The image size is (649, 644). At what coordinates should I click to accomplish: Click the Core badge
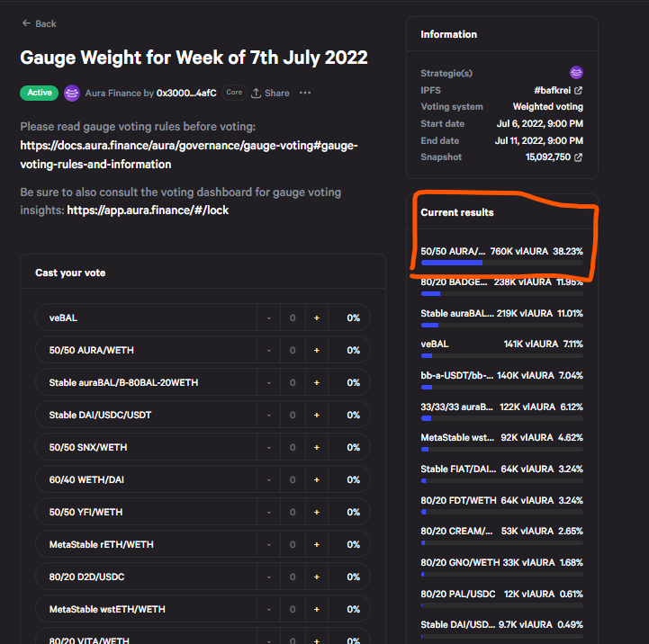(x=234, y=93)
